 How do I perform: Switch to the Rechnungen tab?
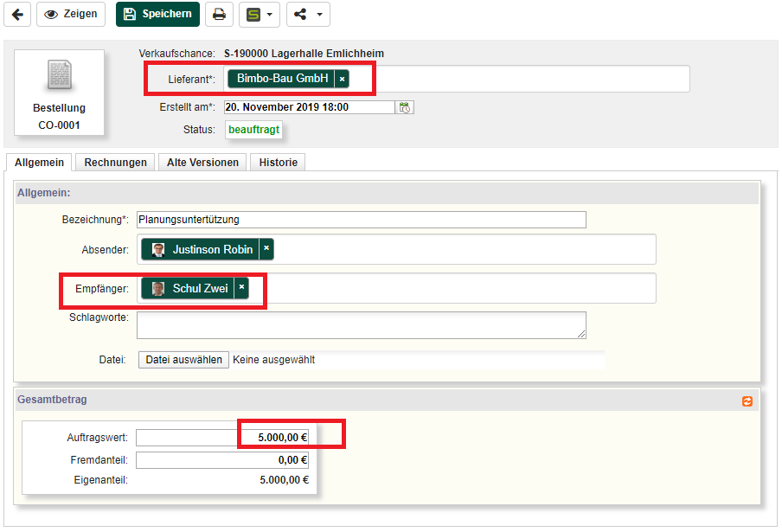(115, 162)
